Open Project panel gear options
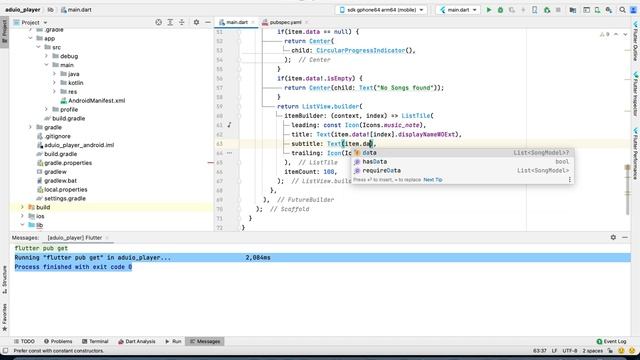Screen dimensions: 640x360 [x=196, y=22]
